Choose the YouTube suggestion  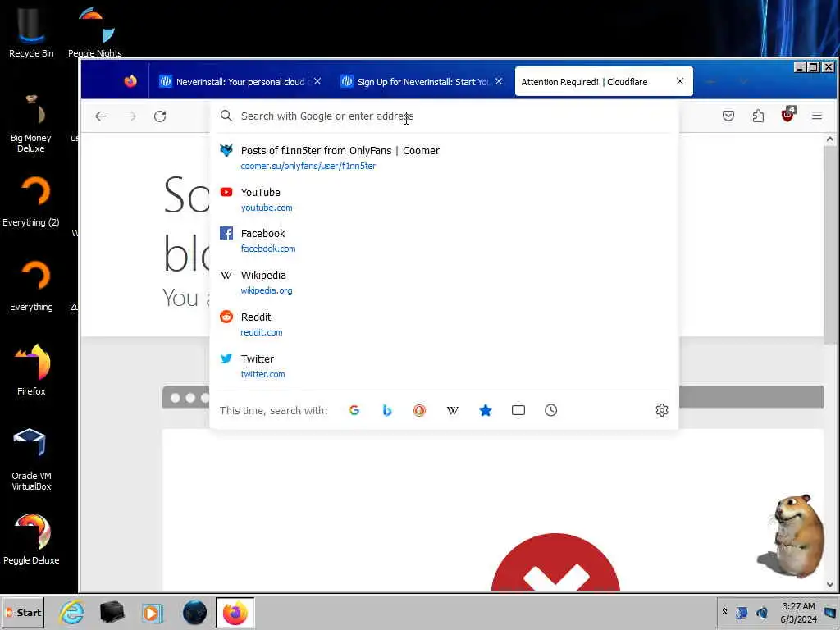[444, 199]
